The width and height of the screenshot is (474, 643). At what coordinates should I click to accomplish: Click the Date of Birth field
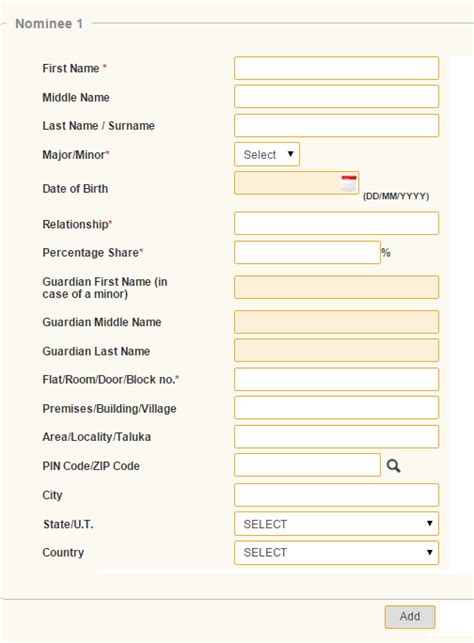tap(296, 183)
